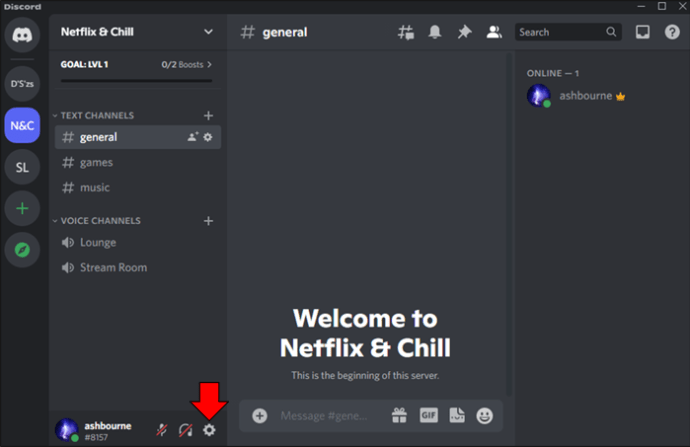
Task: Open the music text channel
Action: (x=138, y=188)
